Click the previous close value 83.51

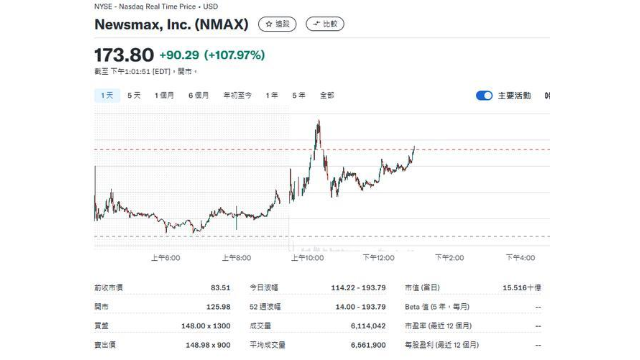220,288
